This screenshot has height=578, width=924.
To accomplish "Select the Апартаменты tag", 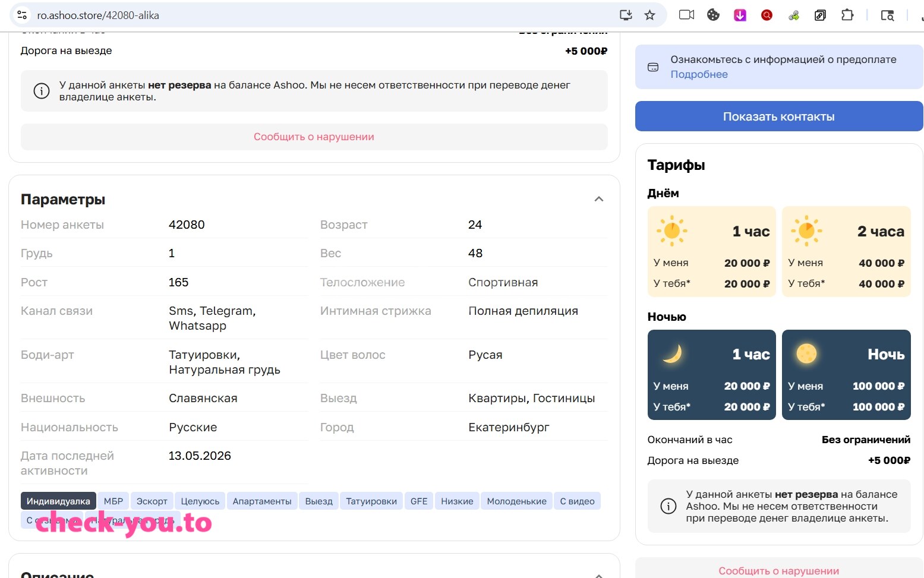I will point(262,501).
